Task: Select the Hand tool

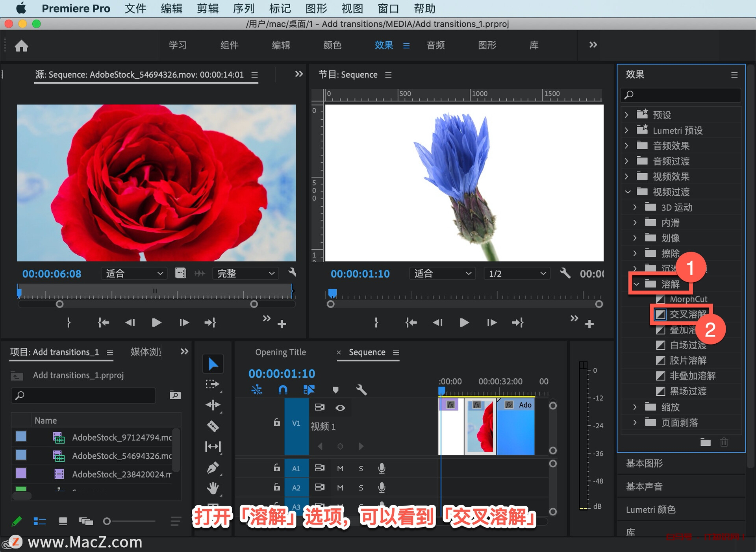Action: pos(213,487)
